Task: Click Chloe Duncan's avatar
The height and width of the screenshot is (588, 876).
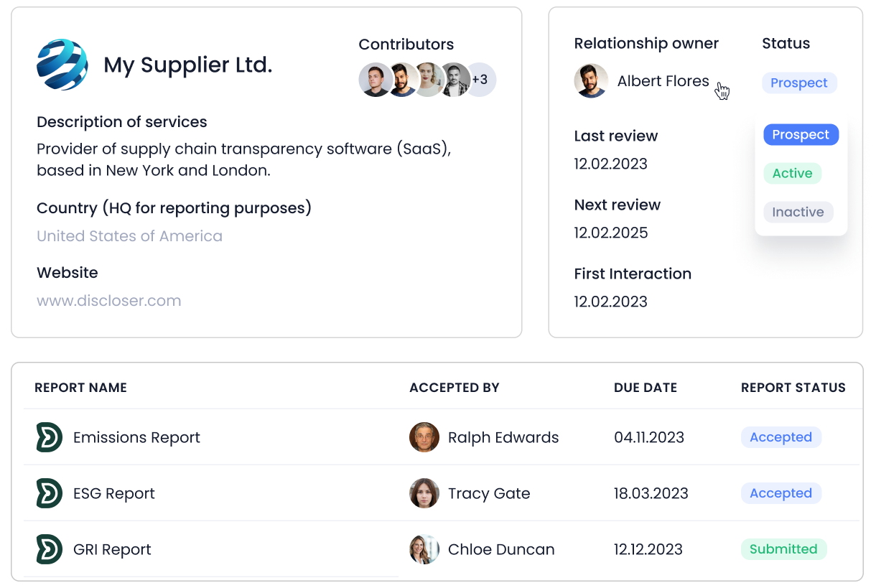Action: tap(424, 549)
